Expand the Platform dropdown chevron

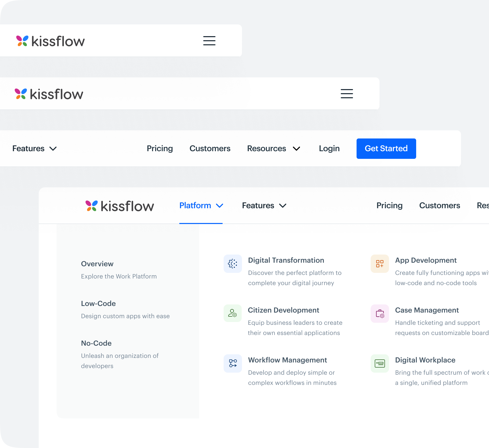pos(220,206)
